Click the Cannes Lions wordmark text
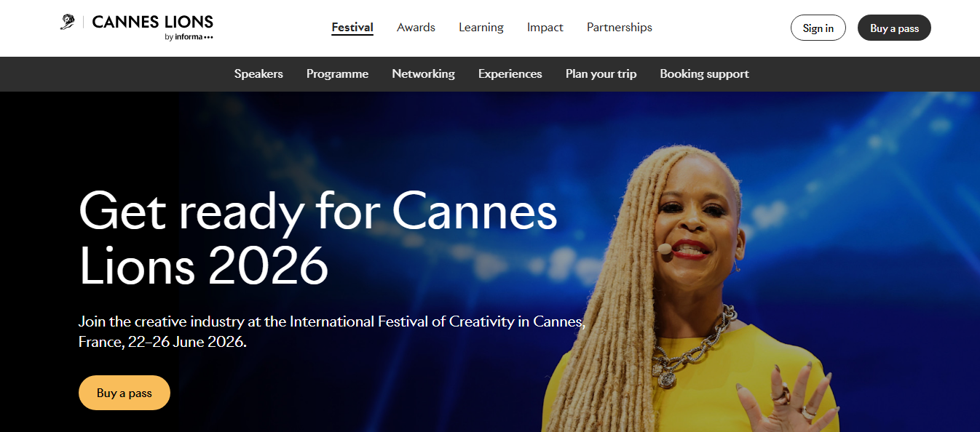980x432 pixels. [x=152, y=22]
